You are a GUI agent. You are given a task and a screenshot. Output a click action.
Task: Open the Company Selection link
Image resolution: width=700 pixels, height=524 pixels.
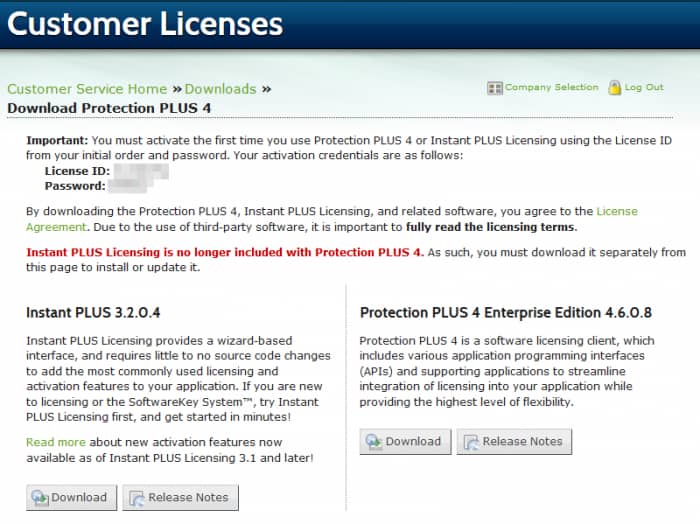point(551,87)
